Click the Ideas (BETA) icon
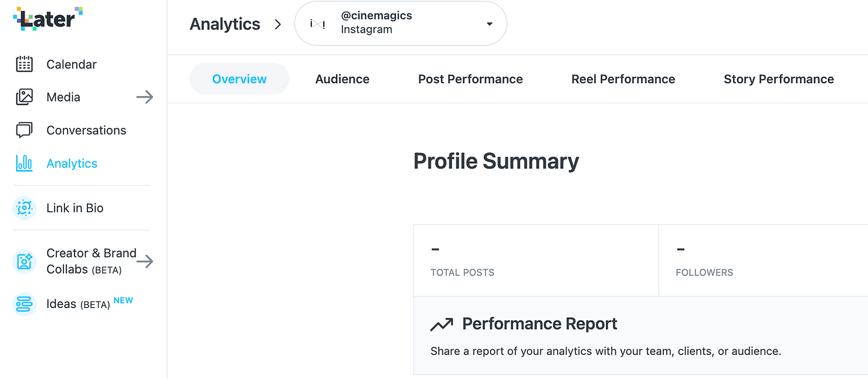This screenshot has height=379, width=868. 24,304
